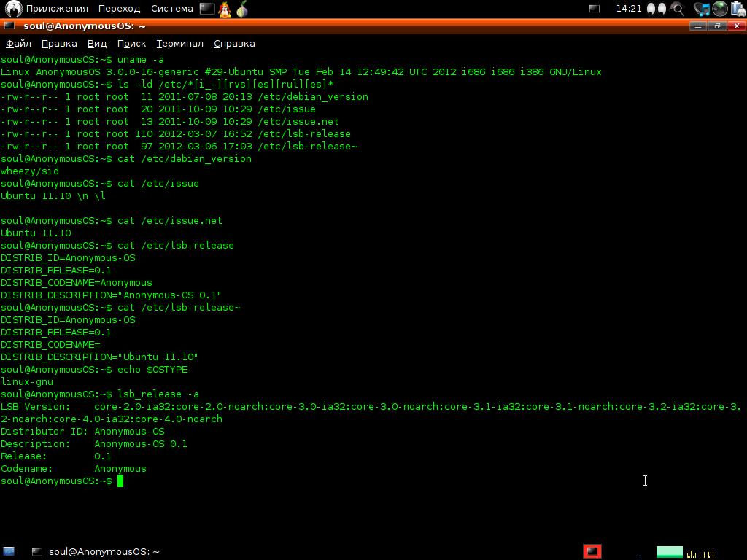Click the green cursor at the prompt
The height and width of the screenshot is (560, 747).
click(120, 481)
